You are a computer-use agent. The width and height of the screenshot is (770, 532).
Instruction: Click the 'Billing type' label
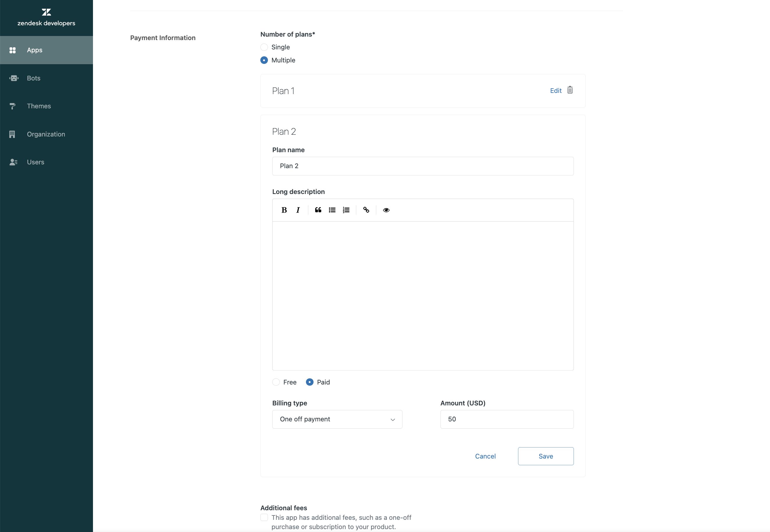click(x=290, y=403)
